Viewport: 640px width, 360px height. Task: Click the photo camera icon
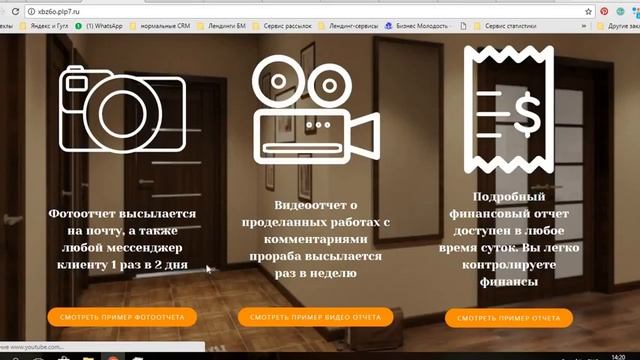[x=122, y=109]
